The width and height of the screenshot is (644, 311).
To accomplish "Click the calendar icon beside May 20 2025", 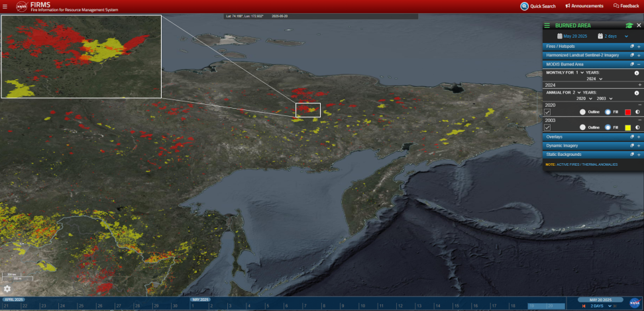I will 559,36.
